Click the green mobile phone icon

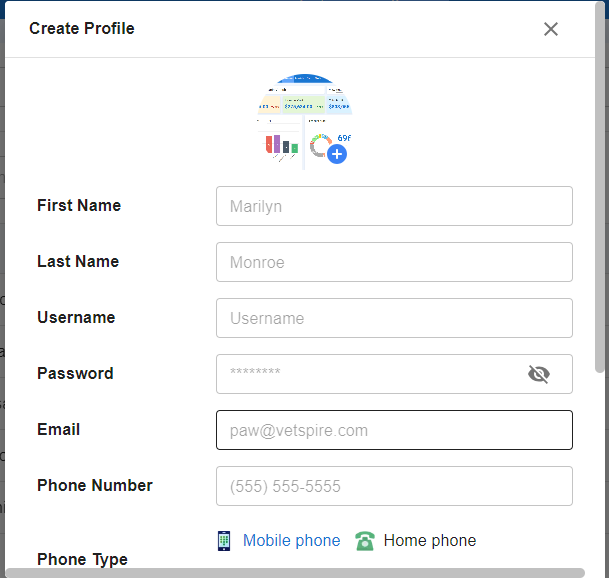pos(224,541)
